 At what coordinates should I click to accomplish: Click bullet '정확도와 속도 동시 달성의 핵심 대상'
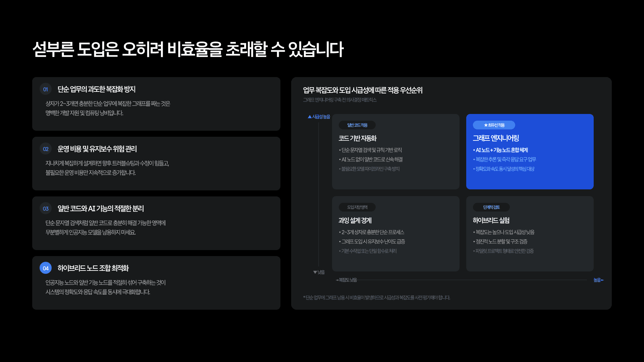pyautogui.click(x=504, y=169)
